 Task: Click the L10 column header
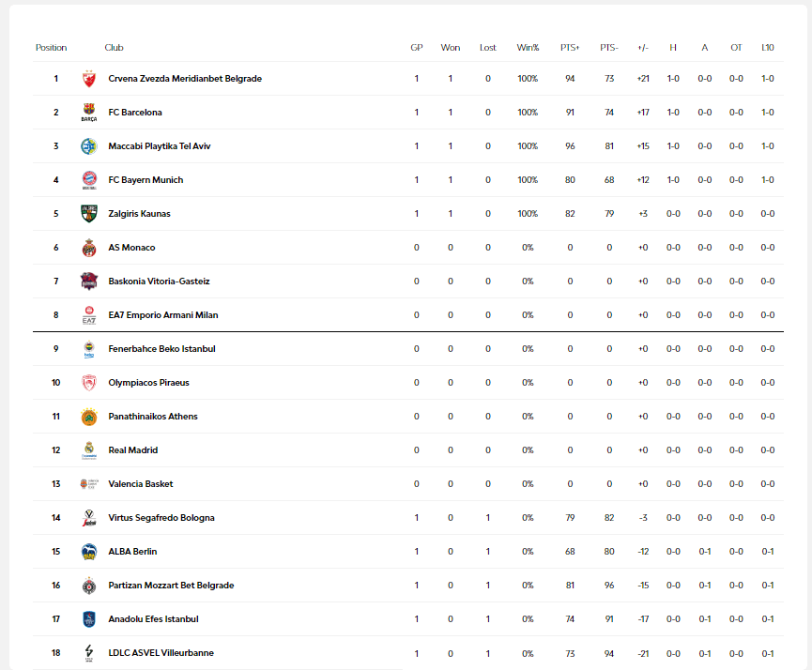(768, 48)
